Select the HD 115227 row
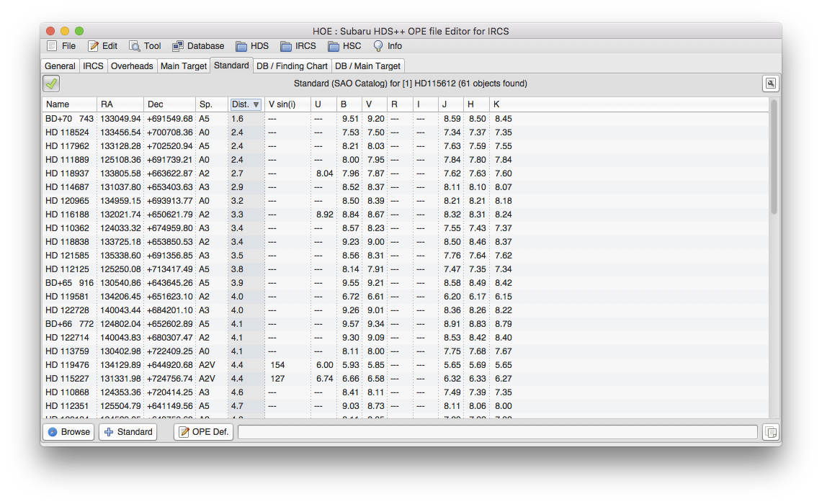This screenshot has width=822, height=504. [405, 379]
